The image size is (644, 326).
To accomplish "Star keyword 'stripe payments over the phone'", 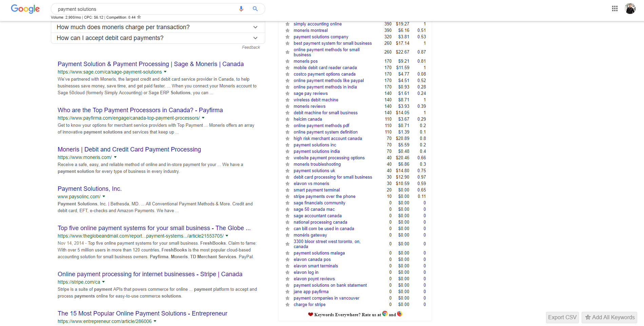I will pyautogui.click(x=288, y=197).
